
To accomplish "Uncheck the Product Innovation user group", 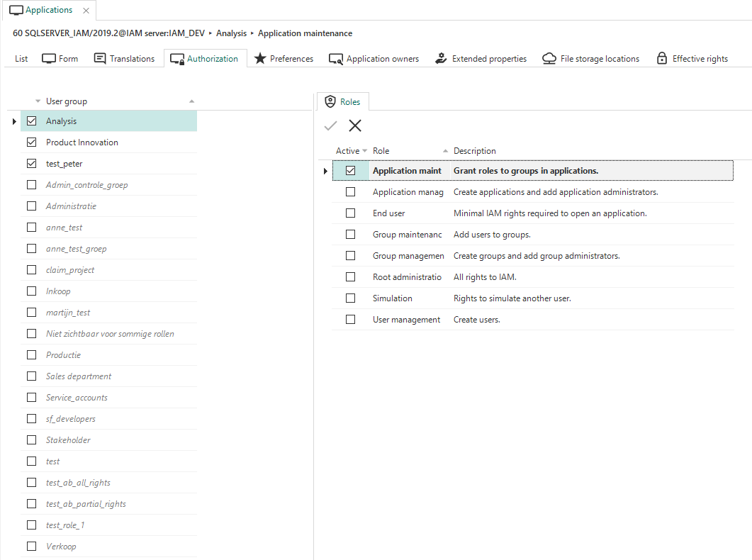I will pos(31,142).
